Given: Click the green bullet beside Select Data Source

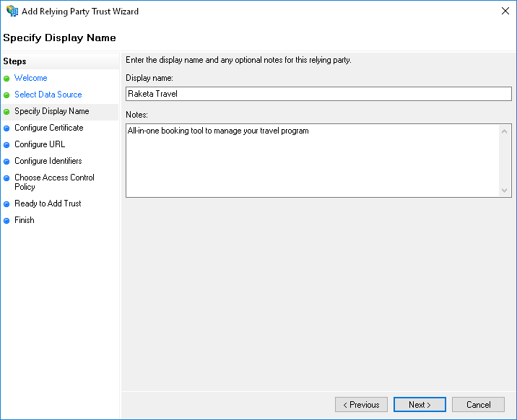Looking at the screenshot, I should (6, 95).
